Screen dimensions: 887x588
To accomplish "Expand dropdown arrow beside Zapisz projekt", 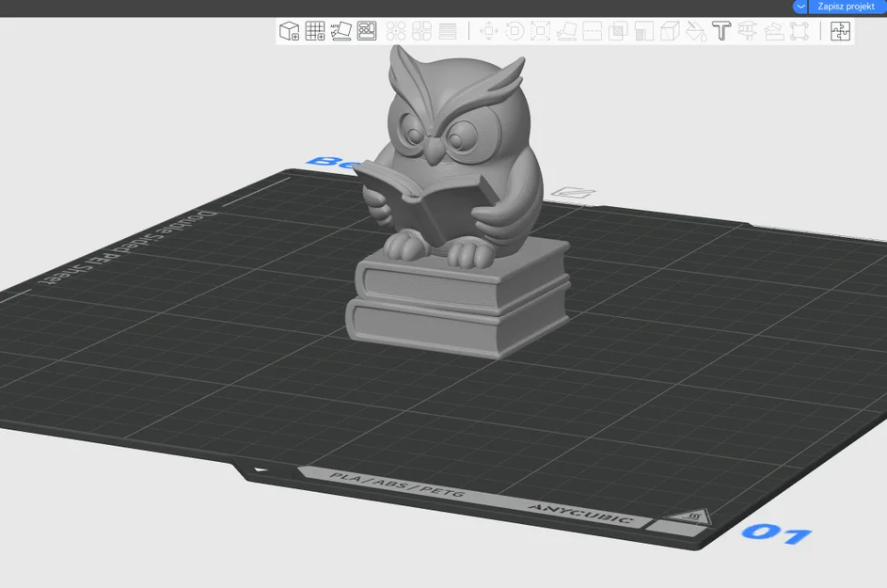I will tap(800, 7).
